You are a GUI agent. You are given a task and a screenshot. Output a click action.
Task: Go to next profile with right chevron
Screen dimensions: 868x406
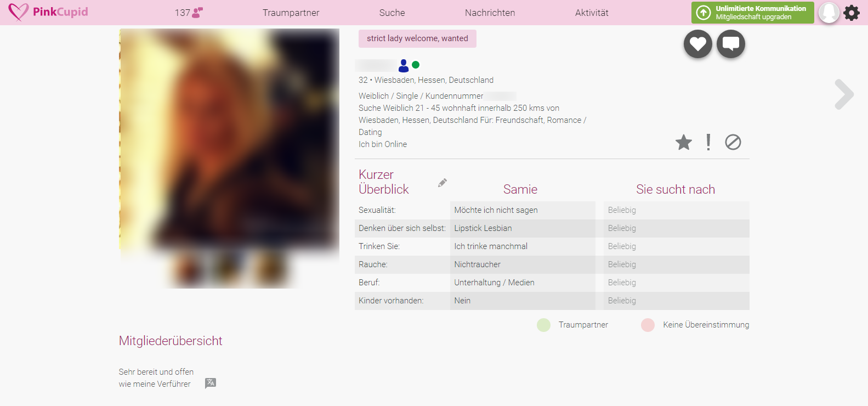coord(844,95)
